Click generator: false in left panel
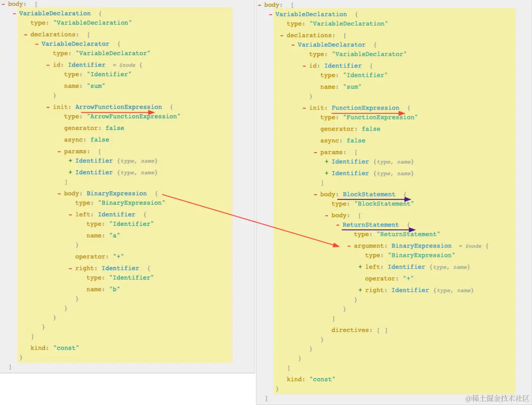The image size is (532, 405). pyautogui.click(x=94, y=128)
